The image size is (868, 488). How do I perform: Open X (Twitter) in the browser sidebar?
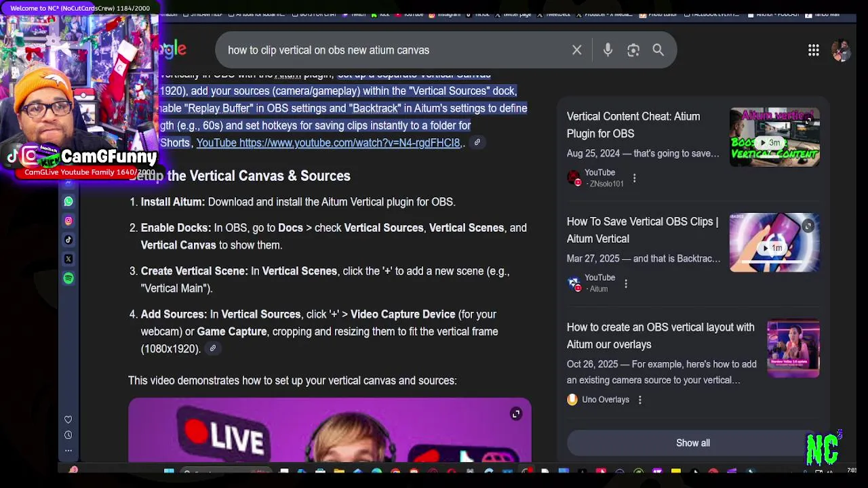68,259
